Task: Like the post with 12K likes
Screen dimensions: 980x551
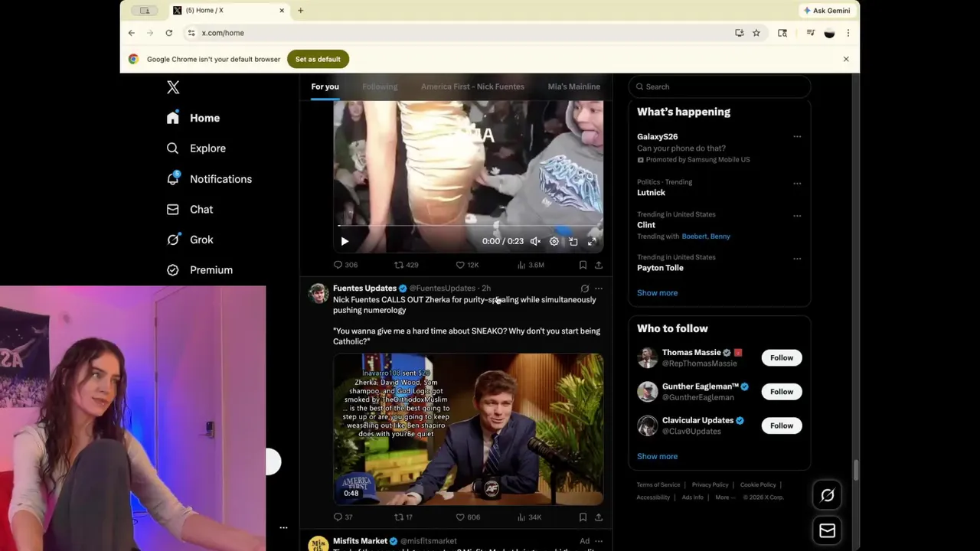Action: 467,265
